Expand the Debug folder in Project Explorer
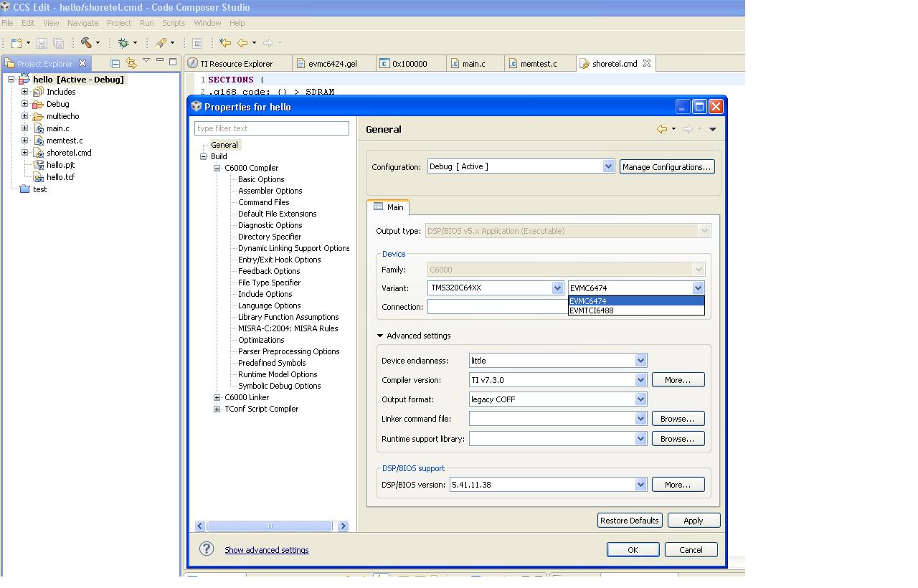Image resolution: width=918 pixels, height=588 pixels. [24, 104]
